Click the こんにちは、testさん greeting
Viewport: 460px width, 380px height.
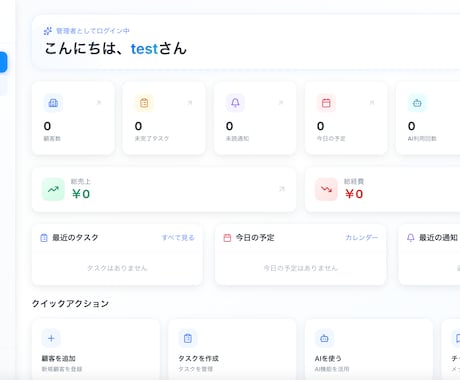(x=115, y=49)
